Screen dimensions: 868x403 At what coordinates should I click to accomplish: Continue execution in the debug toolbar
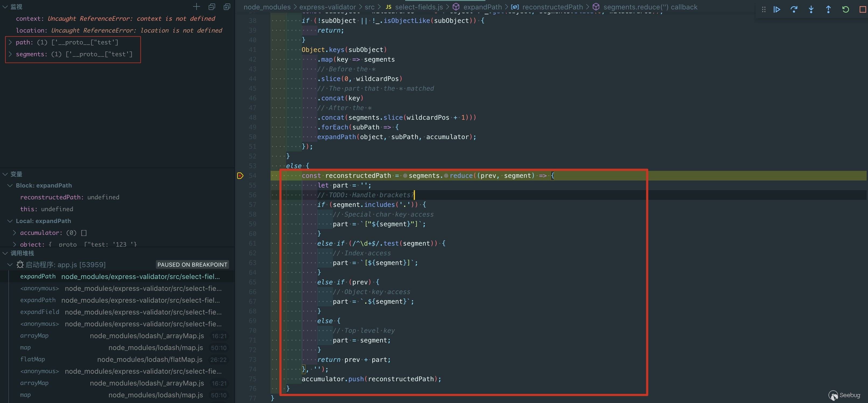pos(777,9)
